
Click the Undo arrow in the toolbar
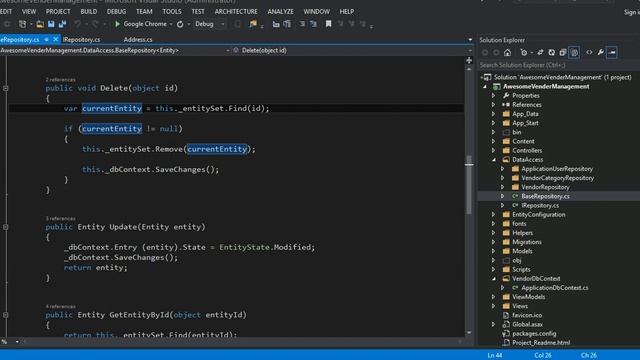pyautogui.click(x=77, y=24)
